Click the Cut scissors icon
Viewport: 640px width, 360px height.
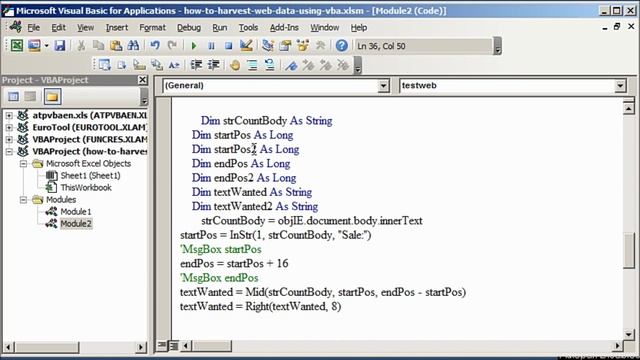(81, 45)
